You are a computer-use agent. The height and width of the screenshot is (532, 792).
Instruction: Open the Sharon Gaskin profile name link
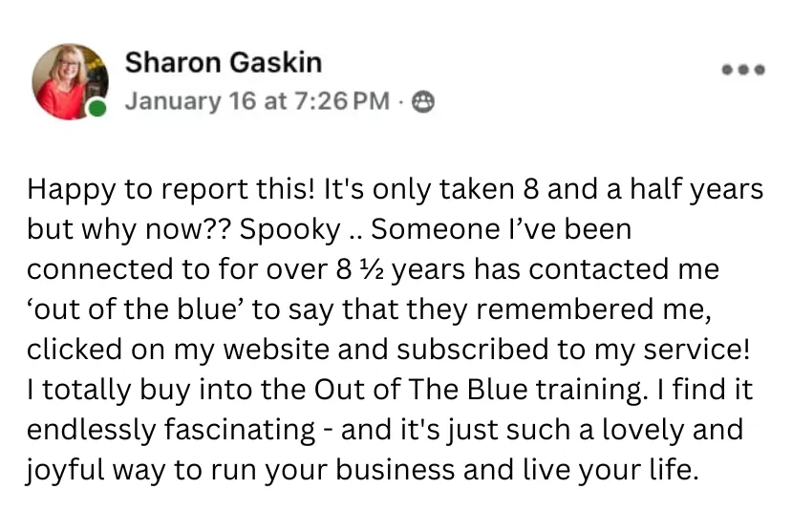(224, 63)
